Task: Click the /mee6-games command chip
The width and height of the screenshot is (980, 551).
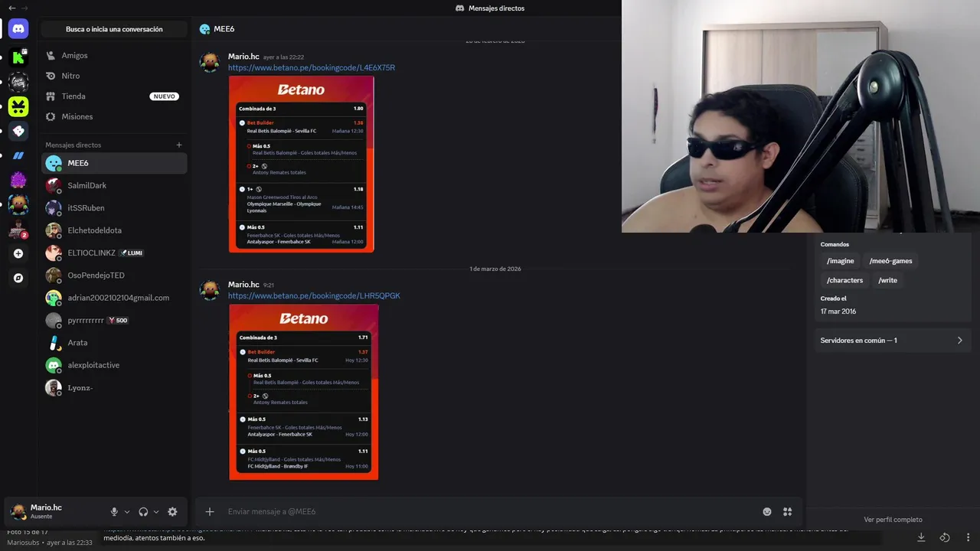Action: 890,261
